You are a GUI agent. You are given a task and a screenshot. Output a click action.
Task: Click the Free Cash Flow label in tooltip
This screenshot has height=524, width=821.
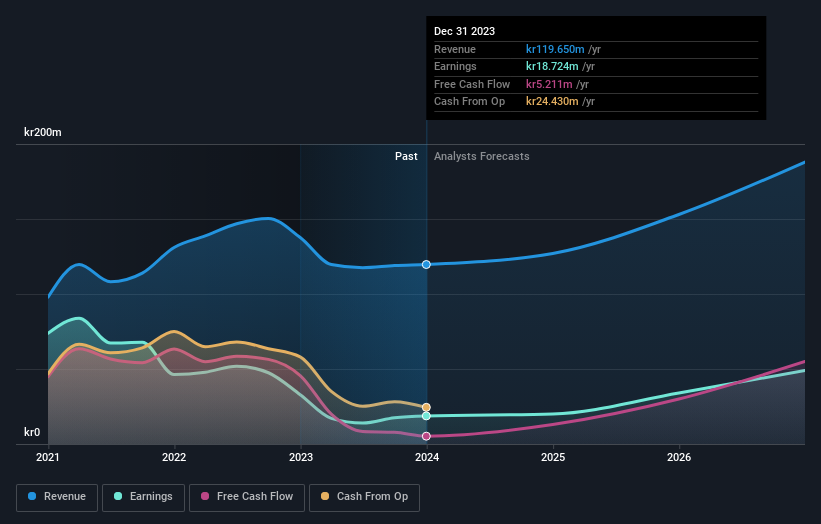(x=472, y=84)
